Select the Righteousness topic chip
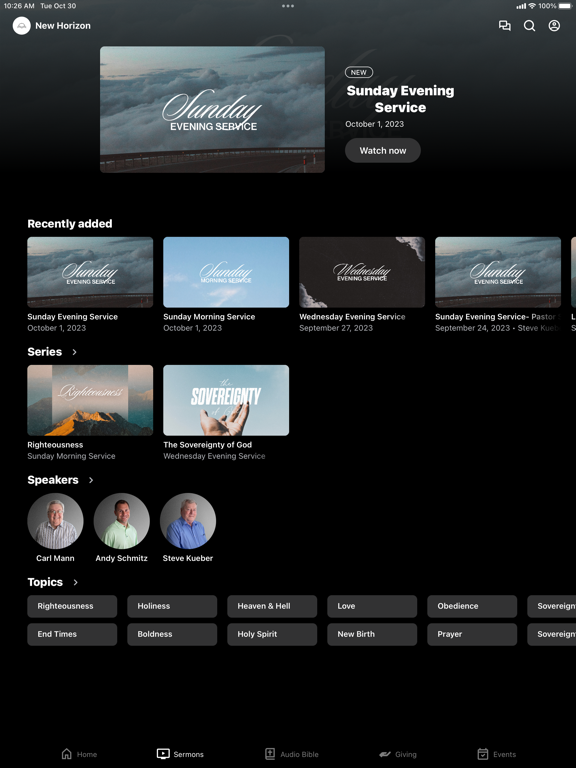This screenshot has height=768, width=576. pyautogui.click(x=72, y=606)
